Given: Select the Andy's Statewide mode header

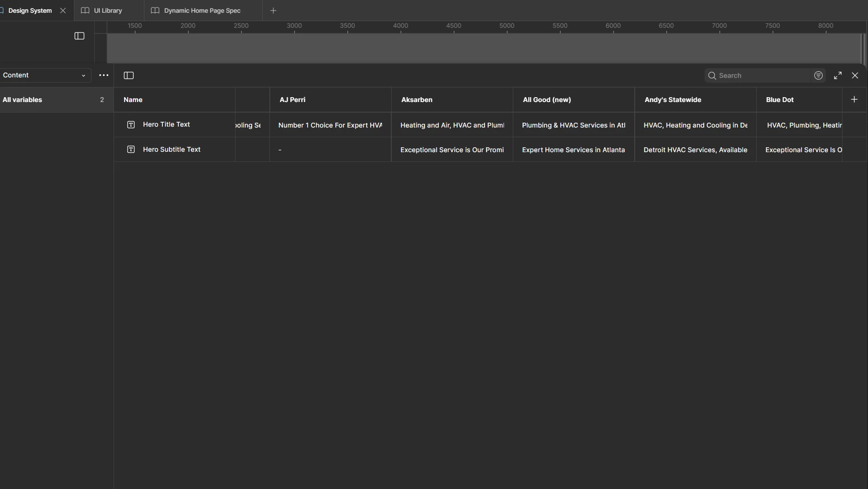Looking at the screenshot, I should (695, 100).
